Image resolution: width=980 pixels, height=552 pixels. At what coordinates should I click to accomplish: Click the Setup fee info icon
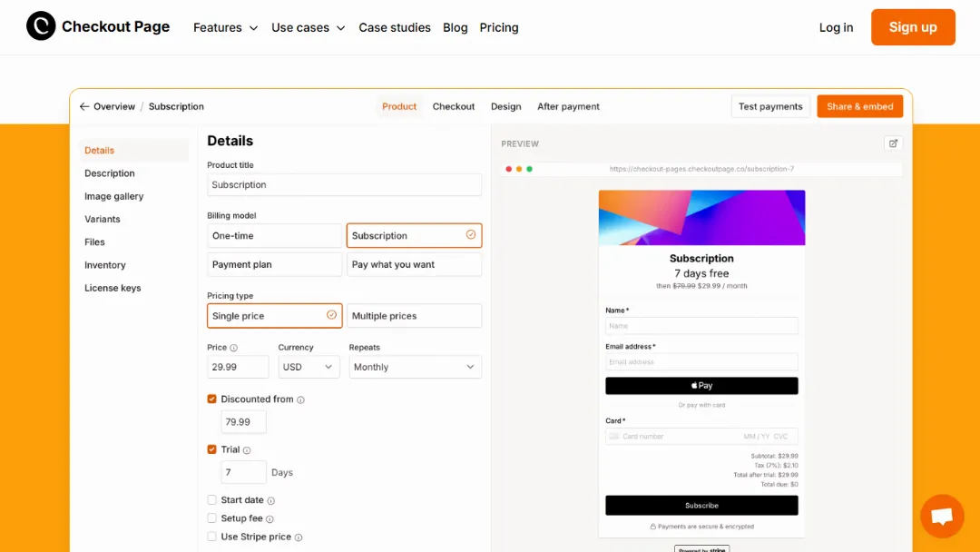pyautogui.click(x=269, y=519)
